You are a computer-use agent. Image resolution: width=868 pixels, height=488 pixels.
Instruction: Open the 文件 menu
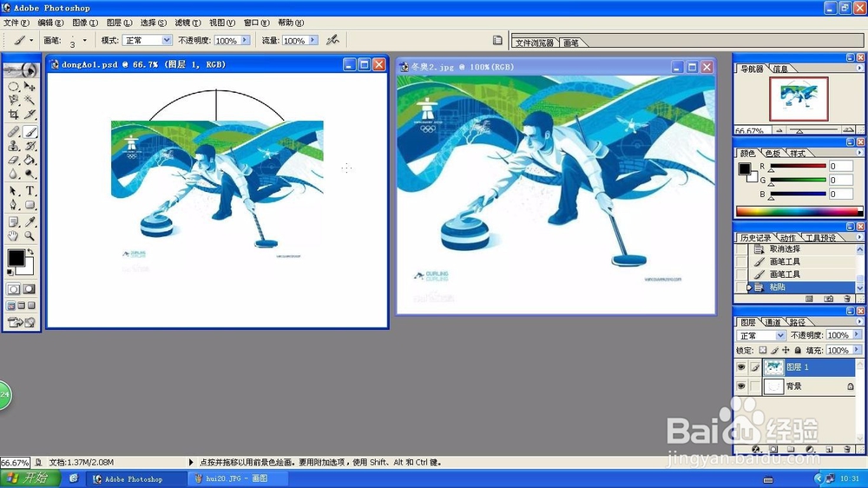coord(16,23)
